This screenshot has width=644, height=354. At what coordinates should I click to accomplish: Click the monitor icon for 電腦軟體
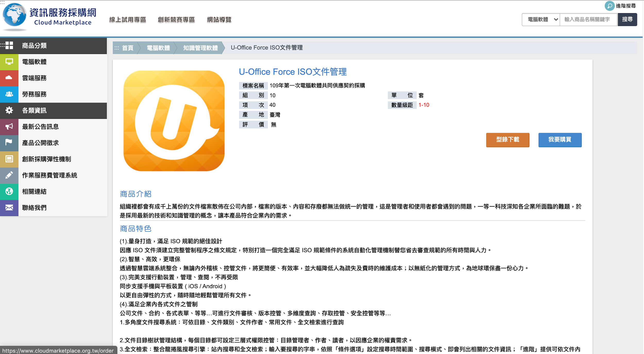(x=9, y=62)
